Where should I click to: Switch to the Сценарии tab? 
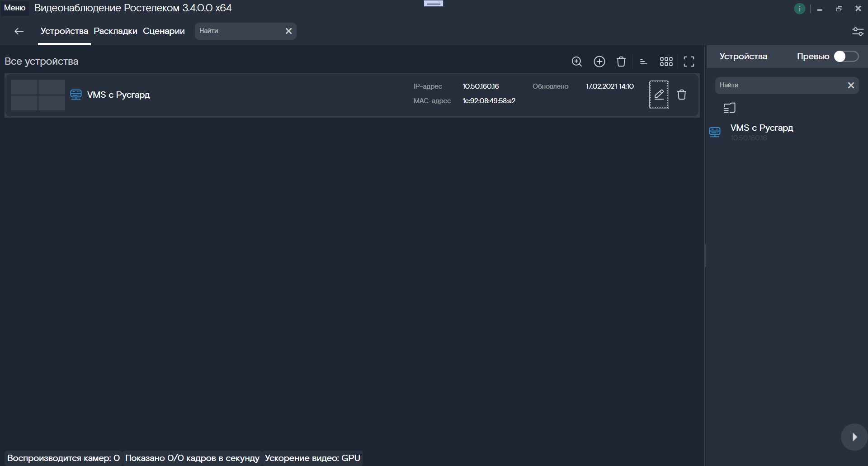[x=164, y=31]
